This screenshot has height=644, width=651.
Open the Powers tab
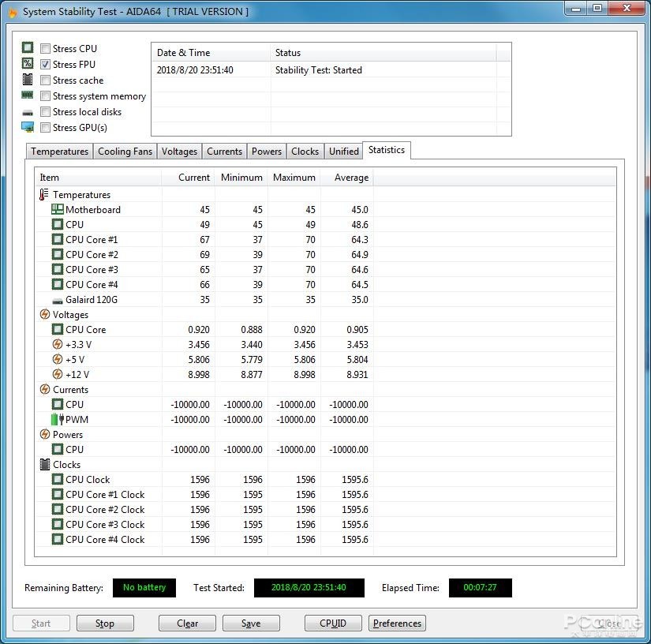click(267, 152)
